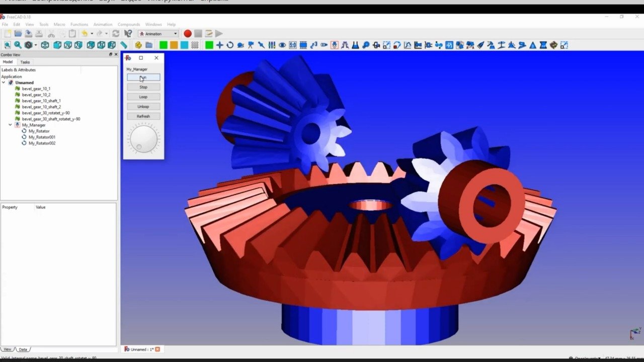Click the cyan square toolbar icon
This screenshot has width=644, height=362.
(x=184, y=45)
